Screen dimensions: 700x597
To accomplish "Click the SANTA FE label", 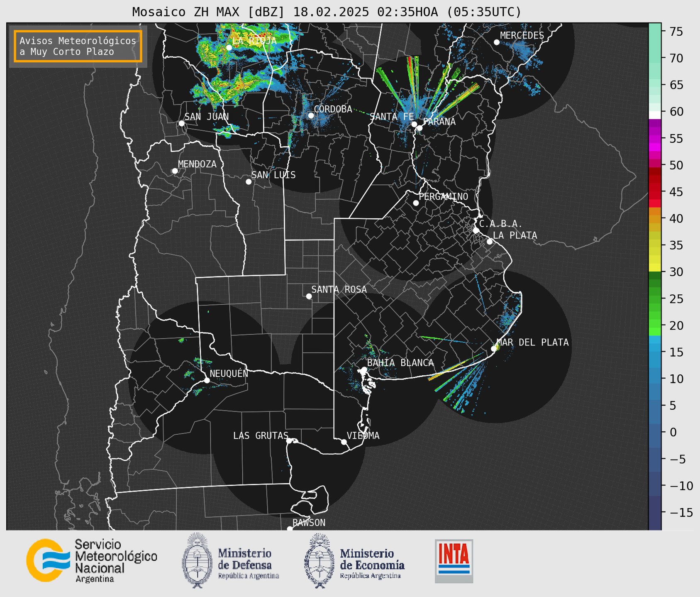I will pyautogui.click(x=392, y=117).
